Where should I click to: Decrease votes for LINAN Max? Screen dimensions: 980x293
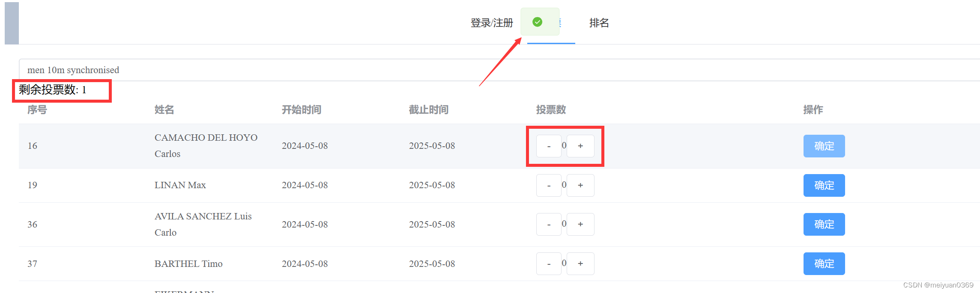(549, 185)
